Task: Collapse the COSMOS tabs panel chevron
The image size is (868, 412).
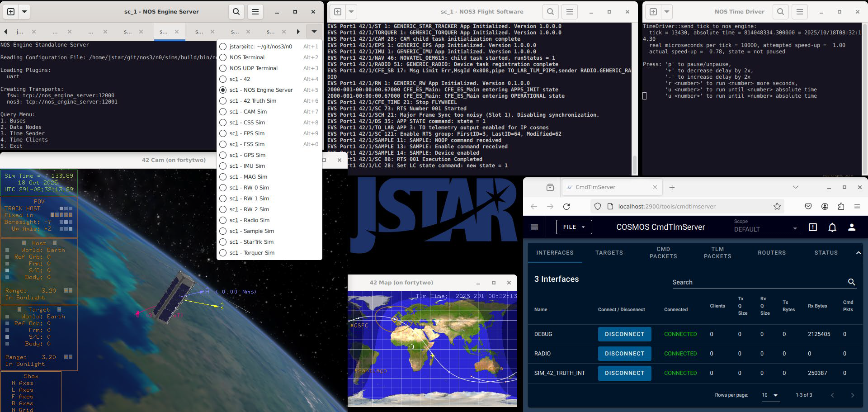Action: coord(858,253)
